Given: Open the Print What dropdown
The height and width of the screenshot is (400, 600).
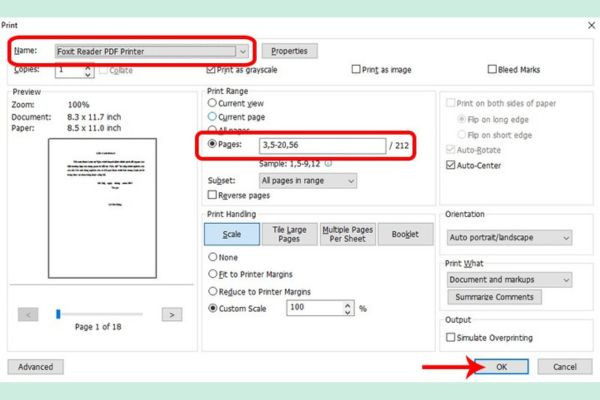Looking at the screenshot, I should pos(509,280).
